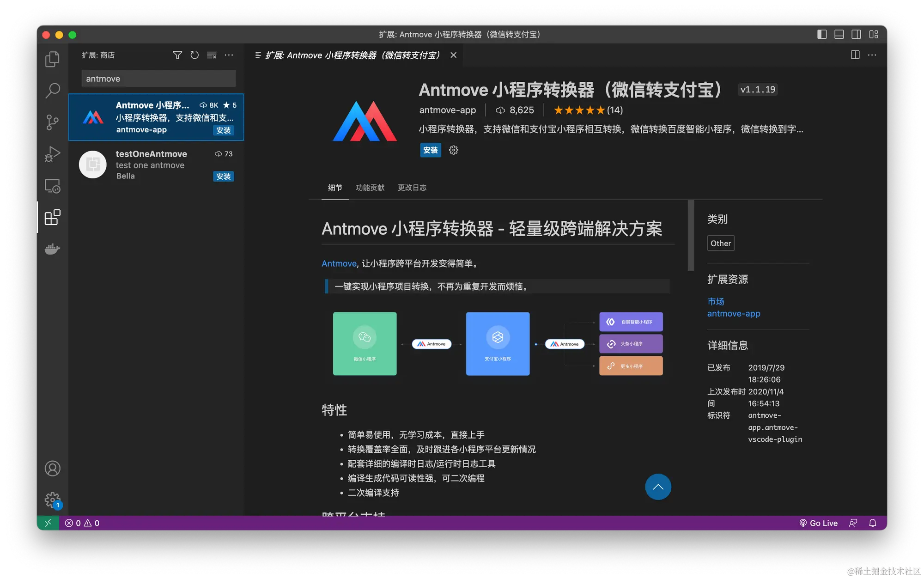The image size is (924, 579).
Task: Open the Accounts menu in activity bar
Action: [x=52, y=469]
